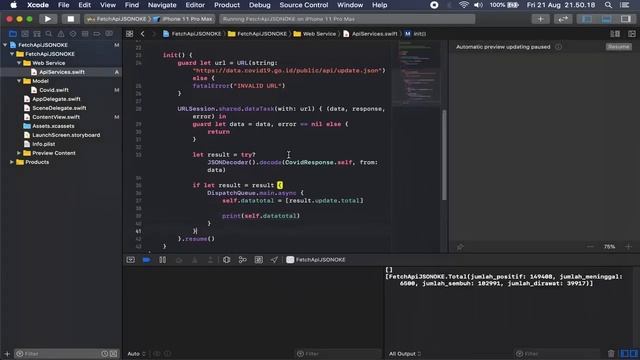The height and width of the screenshot is (360, 640).
Task: Collapse the Model folder
Action: 19,81
